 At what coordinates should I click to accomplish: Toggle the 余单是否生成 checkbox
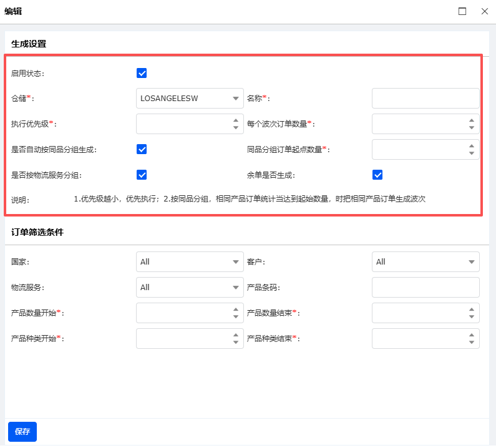377,175
